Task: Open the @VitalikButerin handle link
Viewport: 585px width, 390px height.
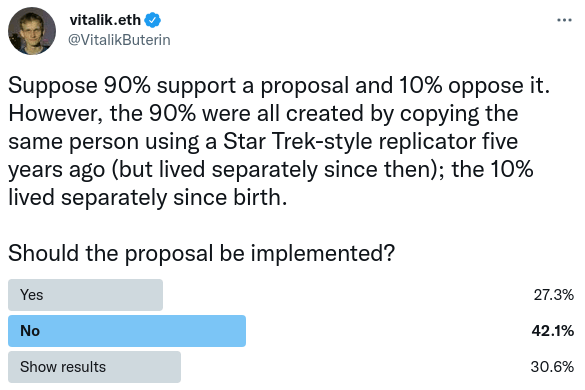Action: click(x=119, y=40)
